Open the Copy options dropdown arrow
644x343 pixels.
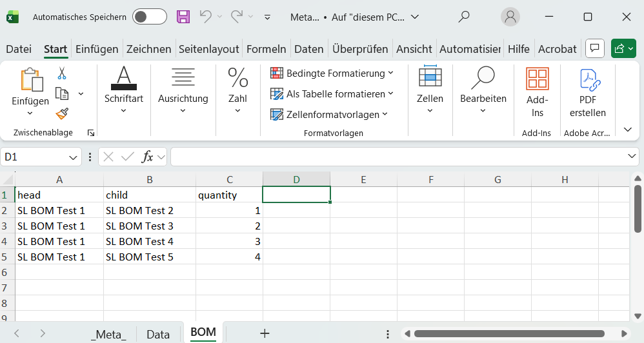point(81,94)
